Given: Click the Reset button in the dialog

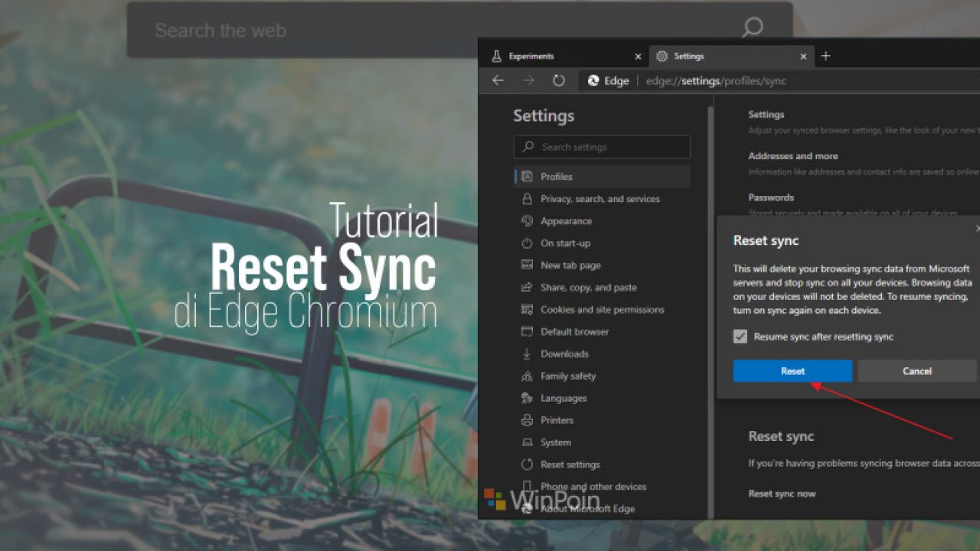Looking at the screenshot, I should coord(792,371).
